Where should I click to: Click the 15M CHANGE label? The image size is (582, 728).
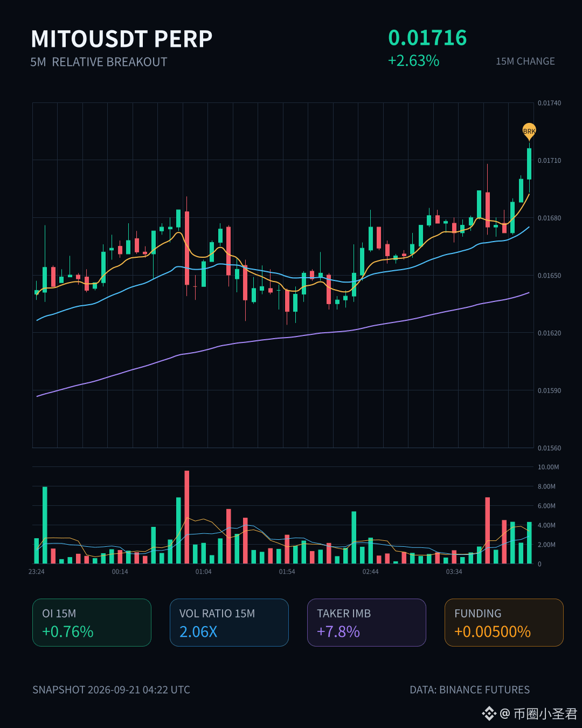(525, 61)
